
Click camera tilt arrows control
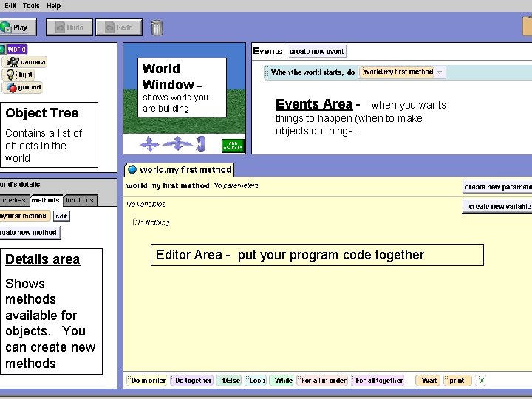point(200,144)
